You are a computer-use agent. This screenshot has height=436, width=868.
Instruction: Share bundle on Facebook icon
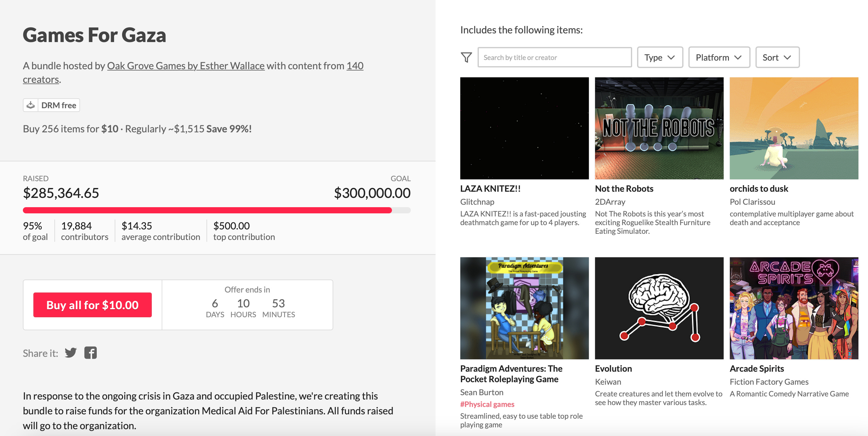point(90,353)
